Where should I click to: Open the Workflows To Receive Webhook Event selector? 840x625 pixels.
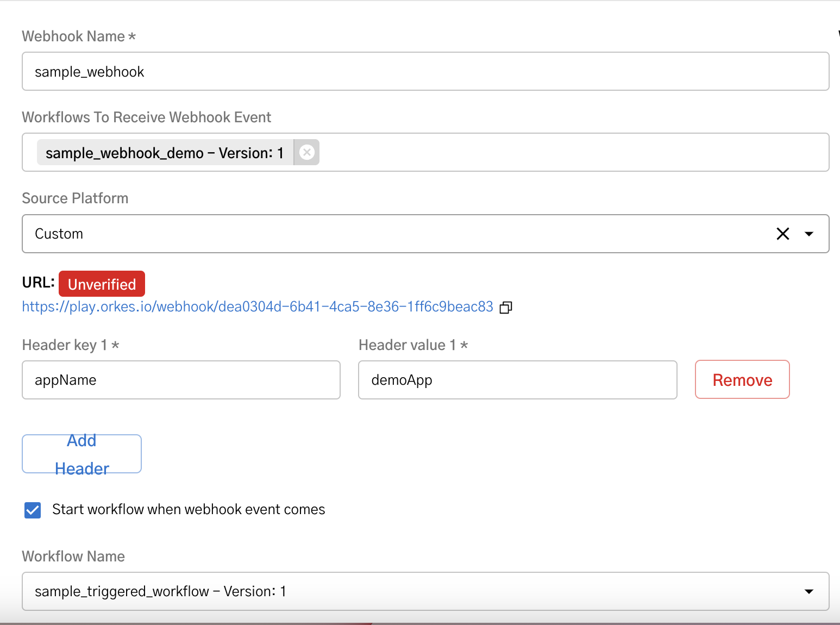[x=543, y=152]
